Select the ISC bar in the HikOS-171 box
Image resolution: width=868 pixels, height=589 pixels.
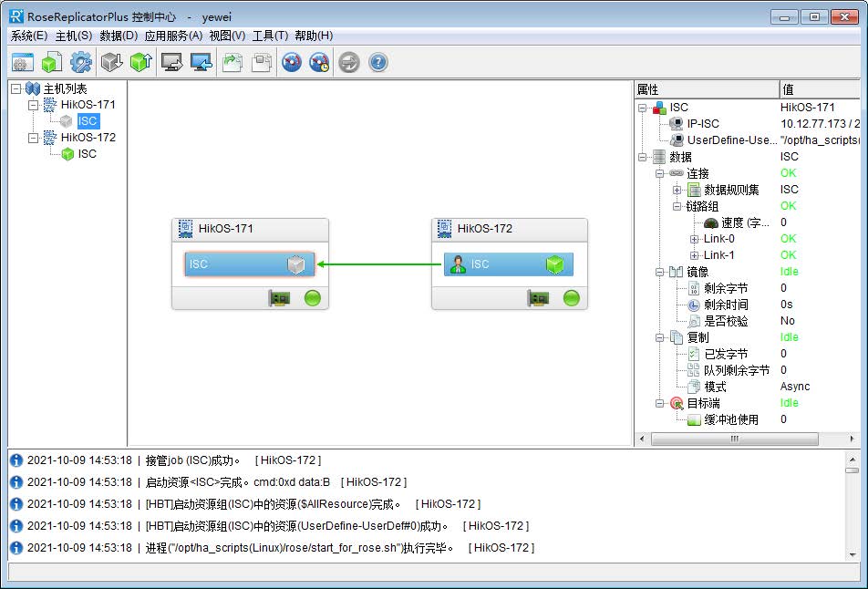coord(250,264)
